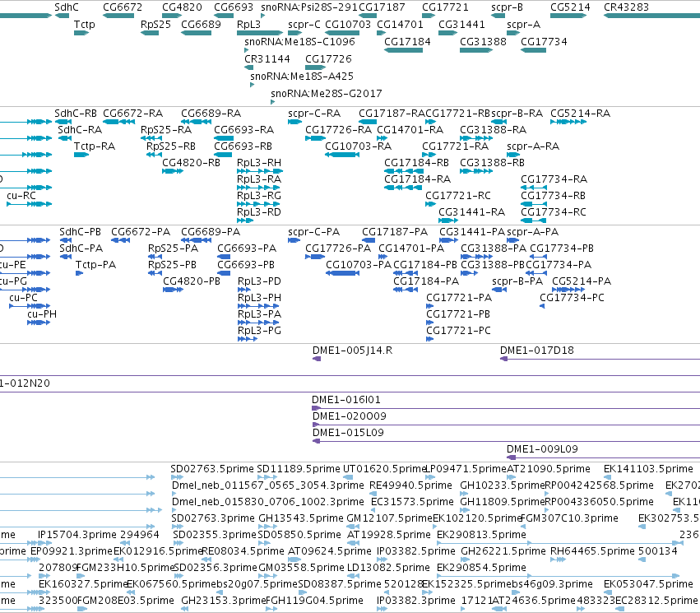This screenshot has height=613, width=700.
Task: Select the CR31144 gene label
Action: [x=267, y=59]
